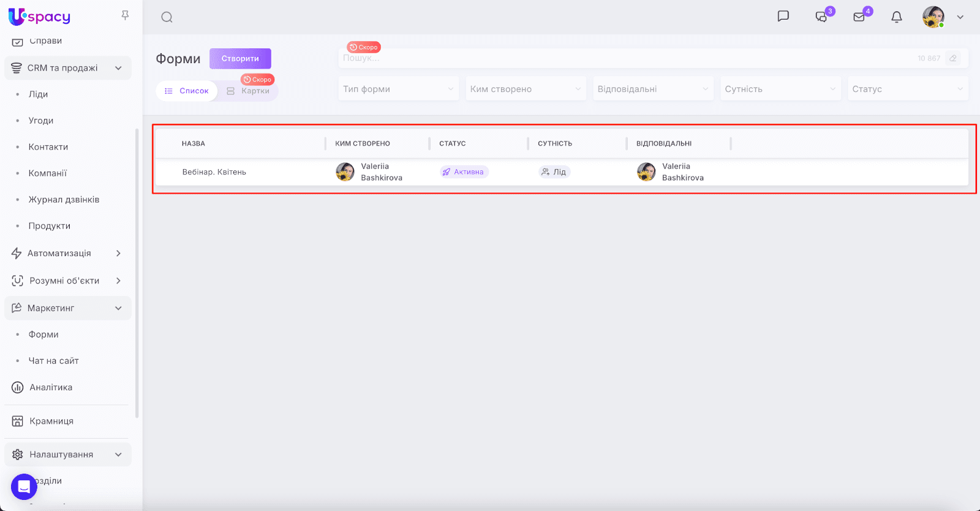Open the Тип форми filter dropdown

point(398,89)
